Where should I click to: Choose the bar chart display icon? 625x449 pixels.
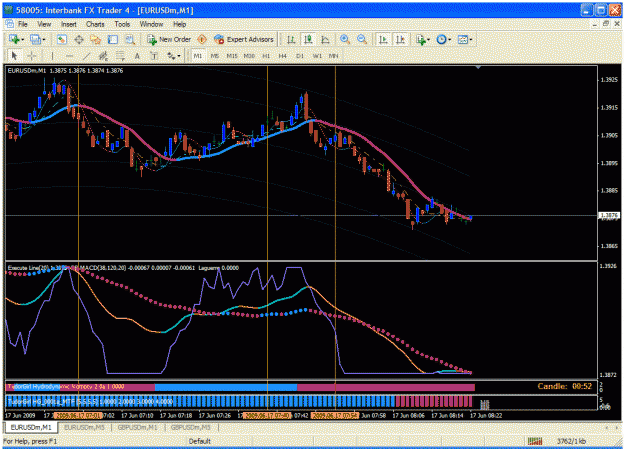tap(291, 39)
